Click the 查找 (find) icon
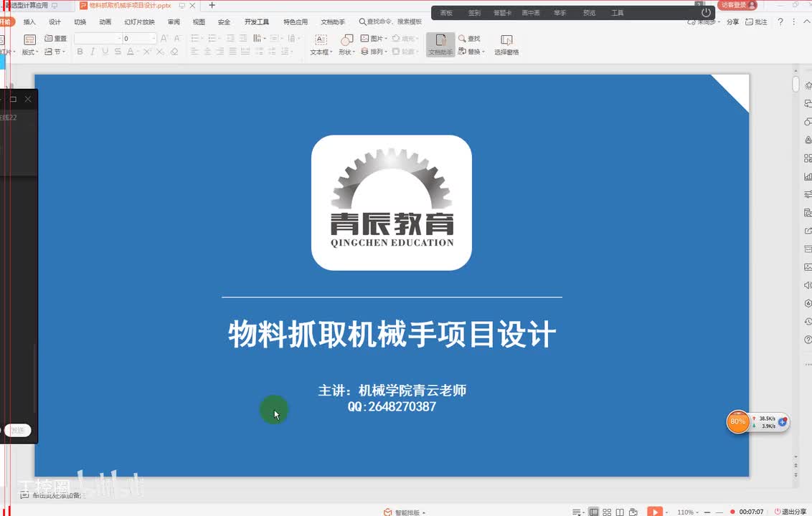Image resolution: width=812 pixels, height=516 pixels. 469,38
